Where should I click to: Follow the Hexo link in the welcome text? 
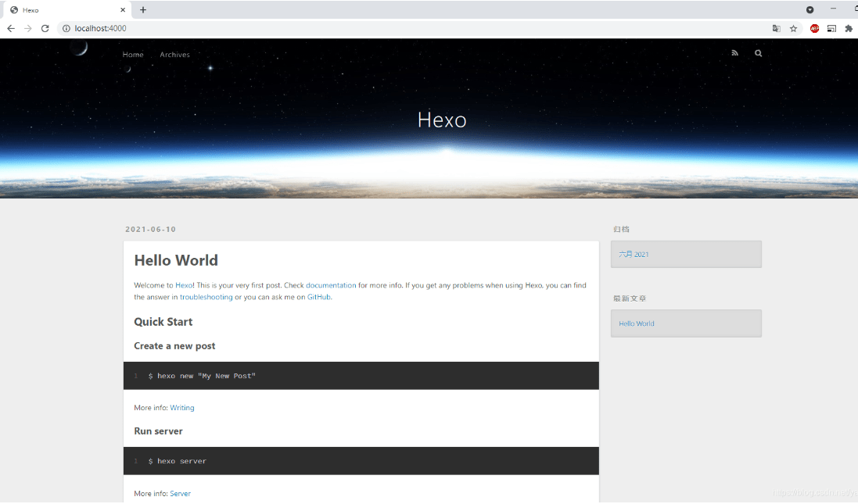click(x=184, y=285)
